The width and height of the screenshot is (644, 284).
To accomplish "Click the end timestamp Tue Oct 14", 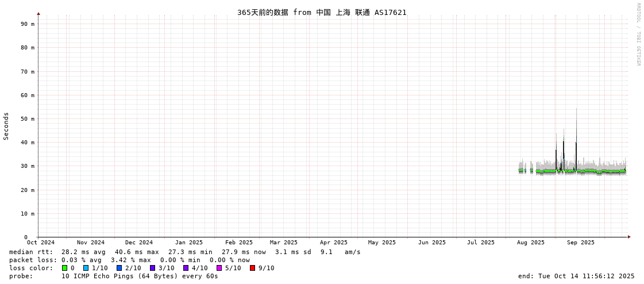I will point(576,276).
